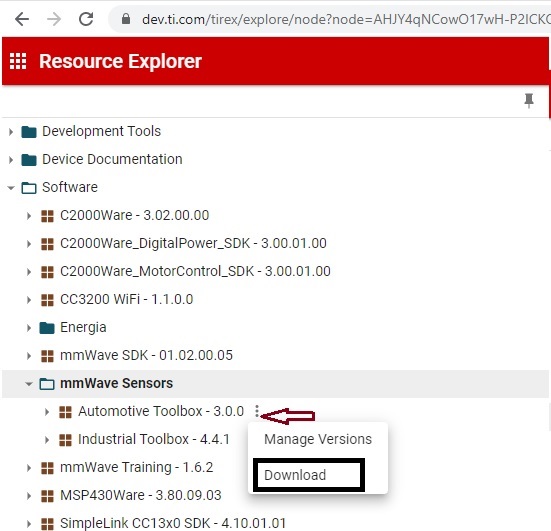
Task: Expand the Device Documentation arrow
Action: pos(11,160)
